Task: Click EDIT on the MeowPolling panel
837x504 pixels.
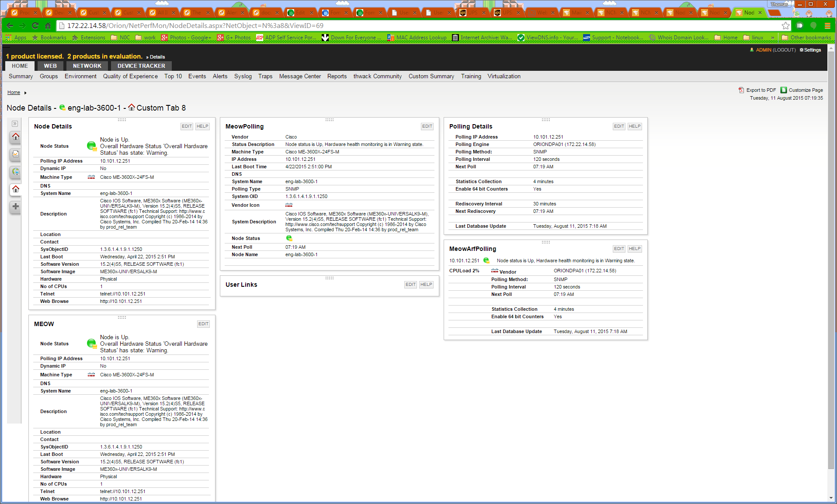Action: (x=427, y=126)
